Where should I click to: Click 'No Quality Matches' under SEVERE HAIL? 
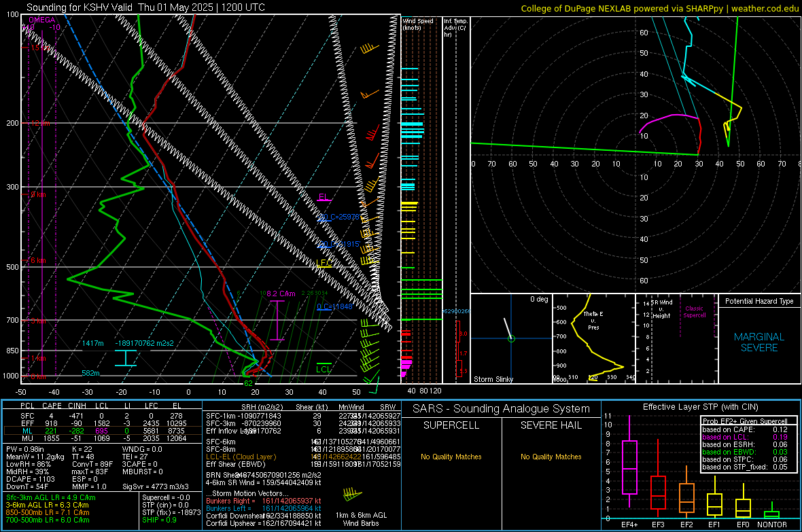(x=551, y=457)
